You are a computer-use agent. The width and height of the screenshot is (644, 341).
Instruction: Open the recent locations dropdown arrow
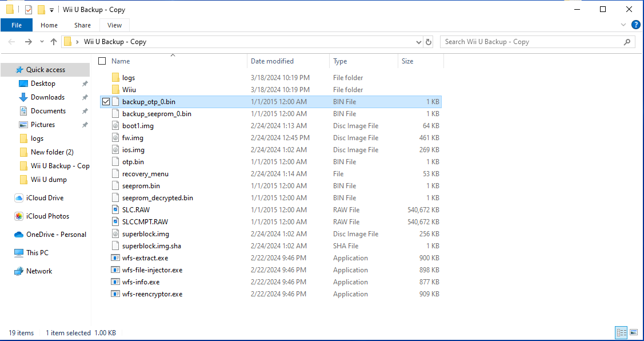(42, 42)
